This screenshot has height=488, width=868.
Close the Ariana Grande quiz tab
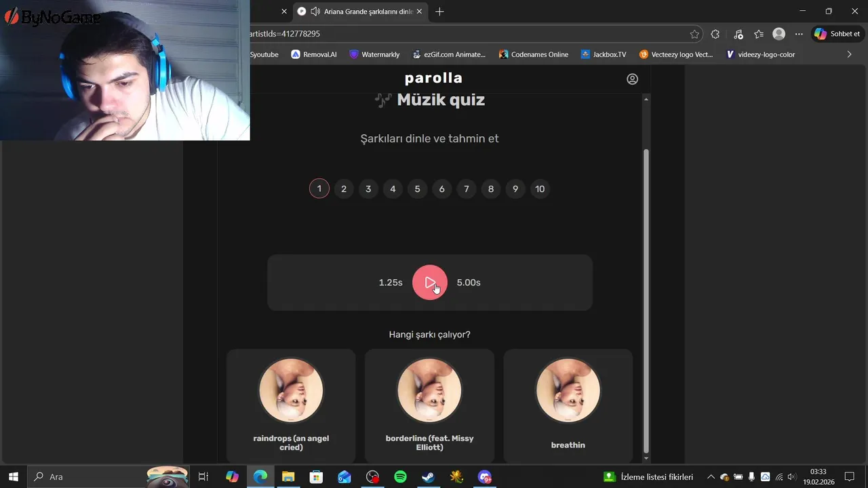click(420, 12)
